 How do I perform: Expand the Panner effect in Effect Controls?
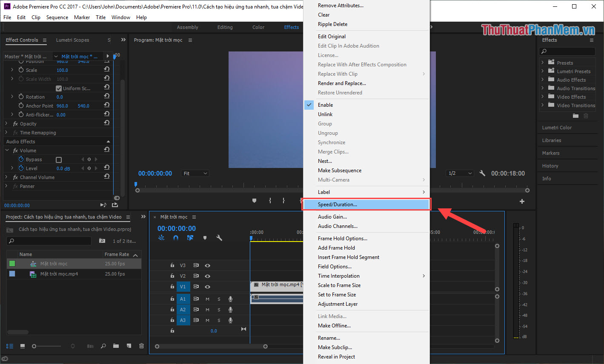click(6, 186)
